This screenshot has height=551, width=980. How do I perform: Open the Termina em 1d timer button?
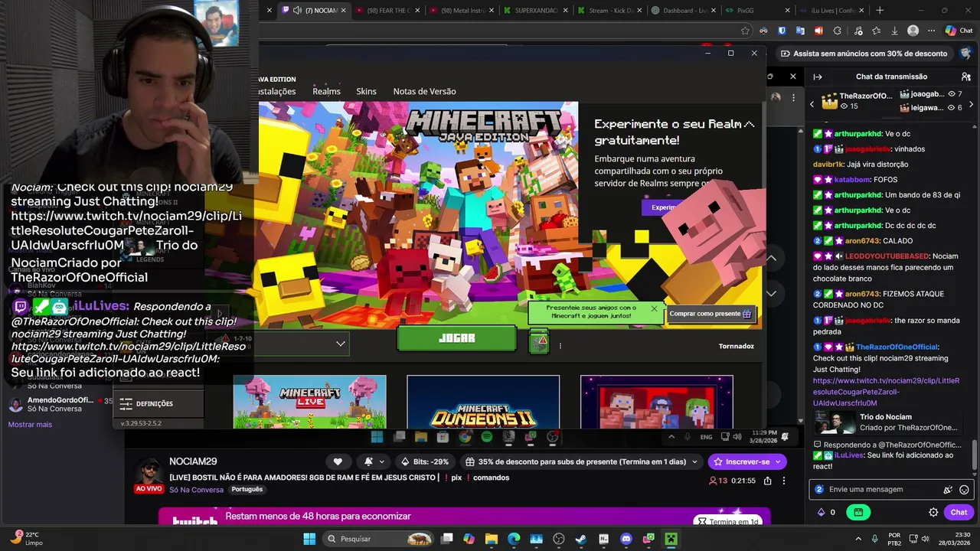point(728,522)
